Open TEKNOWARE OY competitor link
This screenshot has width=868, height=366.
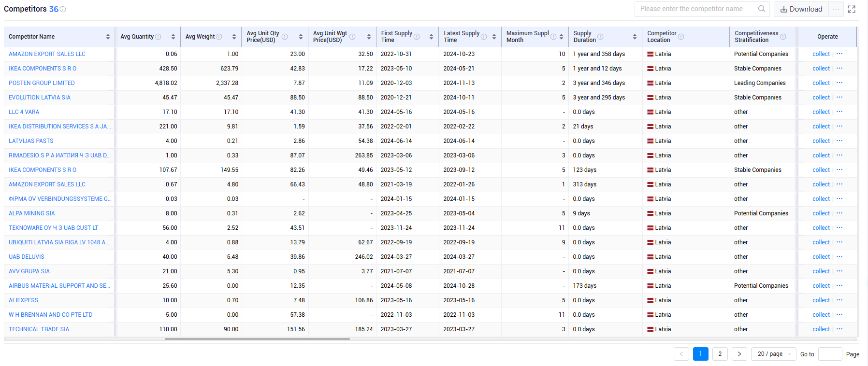click(53, 228)
